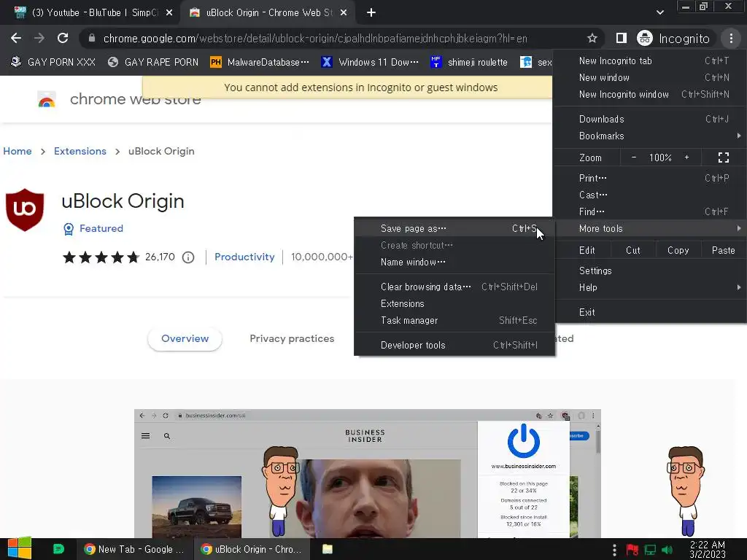This screenshot has height=560, width=747.
Task: Expand the More tools submenu
Action: pyautogui.click(x=650, y=228)
